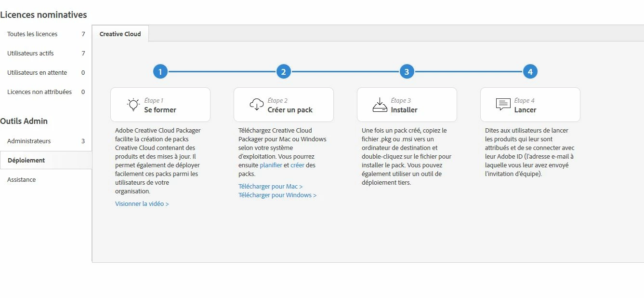Select Déploiement in Outils Admin
This screenshot has width=644, height=298.
(x=46, y=160)
